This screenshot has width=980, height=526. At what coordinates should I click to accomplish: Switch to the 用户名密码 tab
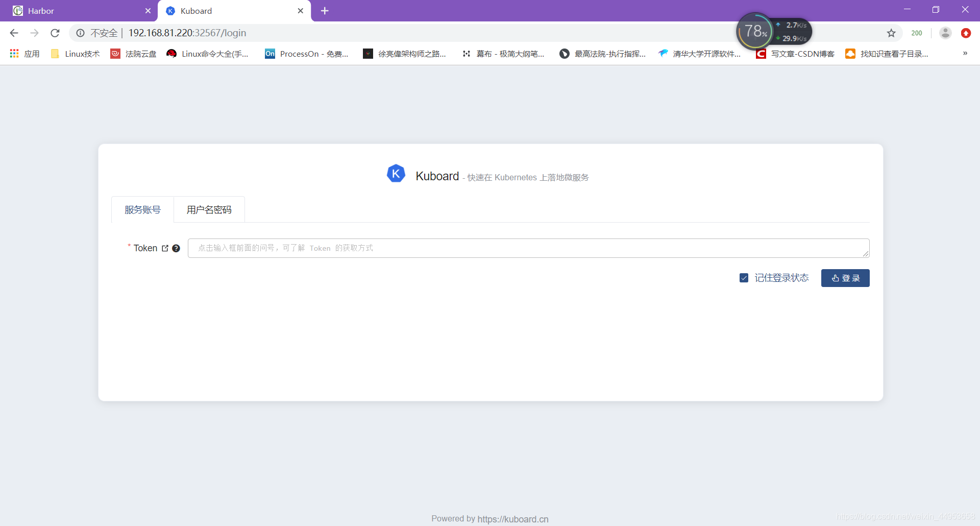[209, 210]
